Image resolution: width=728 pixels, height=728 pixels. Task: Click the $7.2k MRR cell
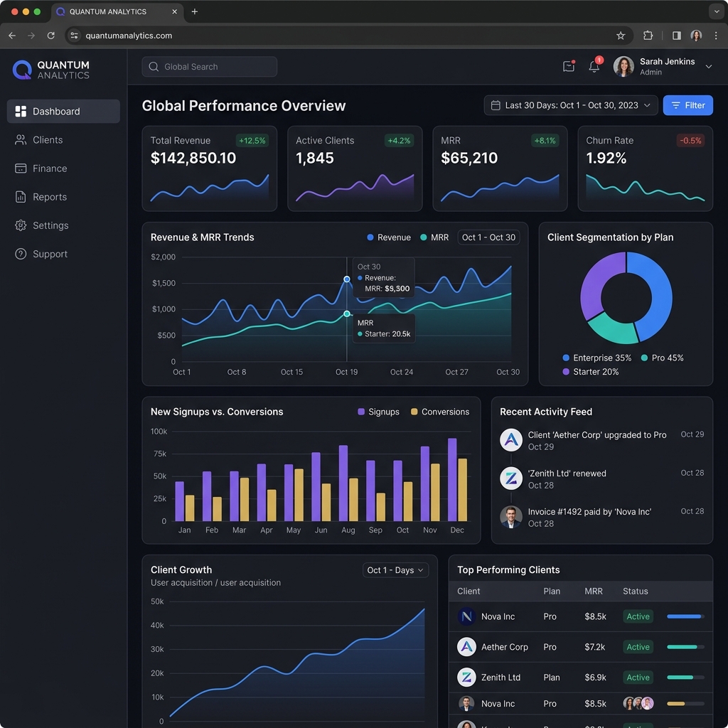coord(595,647)
